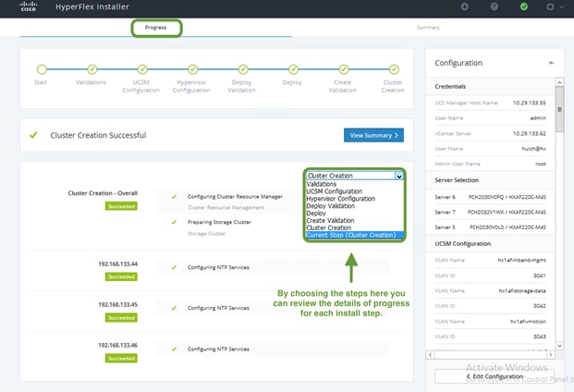Image resolution: width=574 pixels, height=392 pixels.
Task: Click Server 7 row in Server Selection
Action: point(490,212)
